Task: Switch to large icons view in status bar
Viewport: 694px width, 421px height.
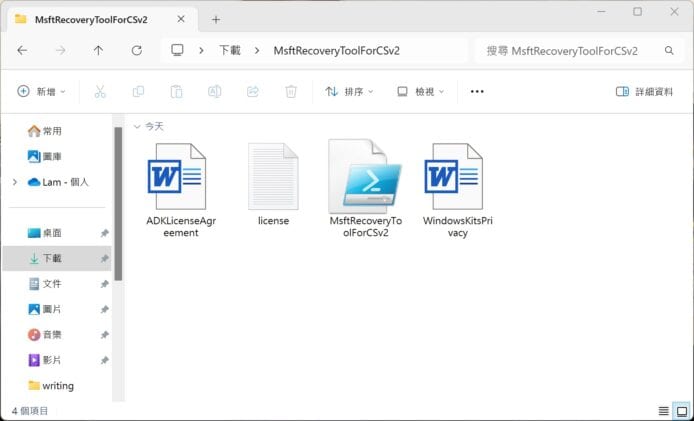Action: [682, 411]
